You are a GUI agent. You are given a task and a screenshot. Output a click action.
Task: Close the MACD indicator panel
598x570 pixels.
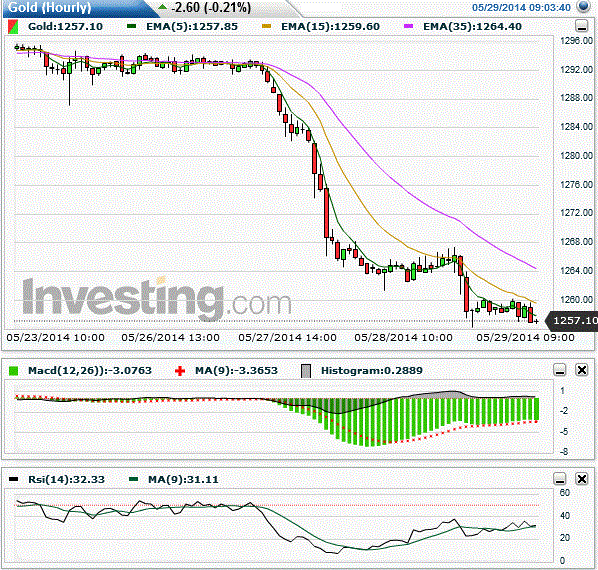582,370
